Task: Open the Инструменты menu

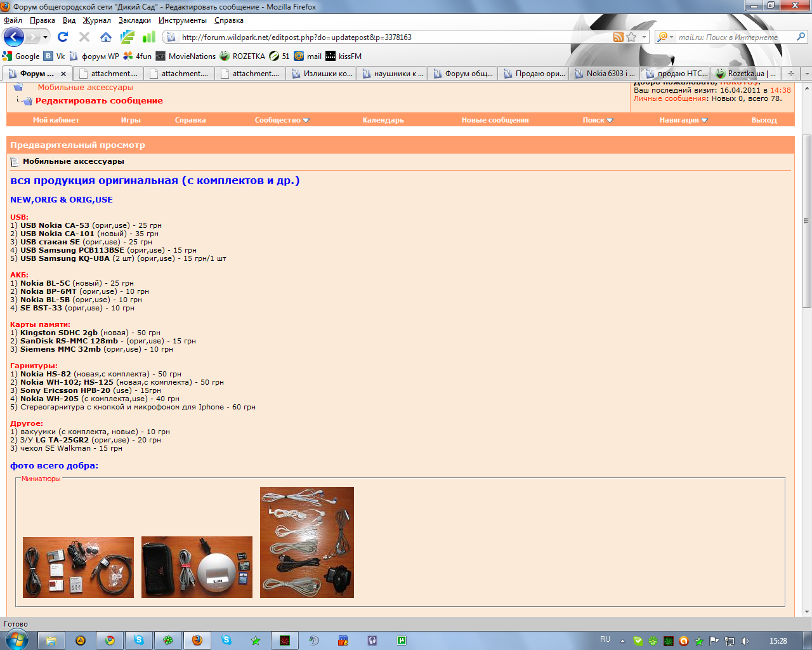Action: coord(183,20)
